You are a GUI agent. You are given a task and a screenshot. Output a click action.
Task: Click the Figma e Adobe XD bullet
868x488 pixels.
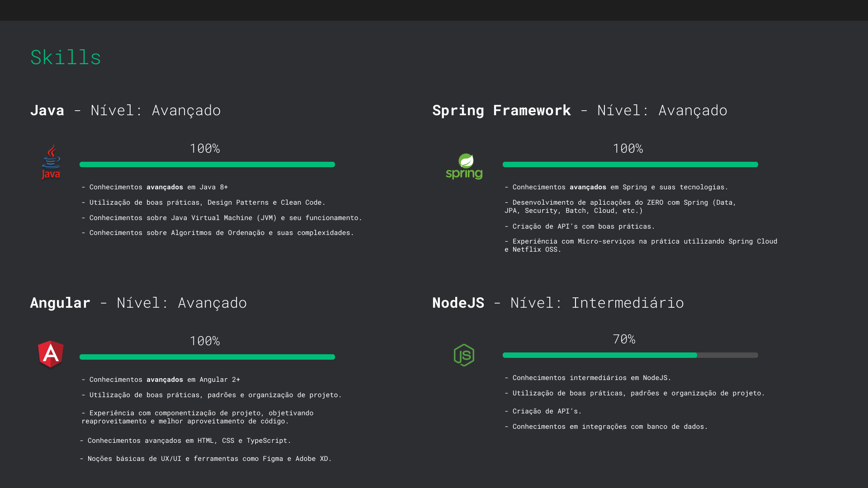click(x=206, y=459)
